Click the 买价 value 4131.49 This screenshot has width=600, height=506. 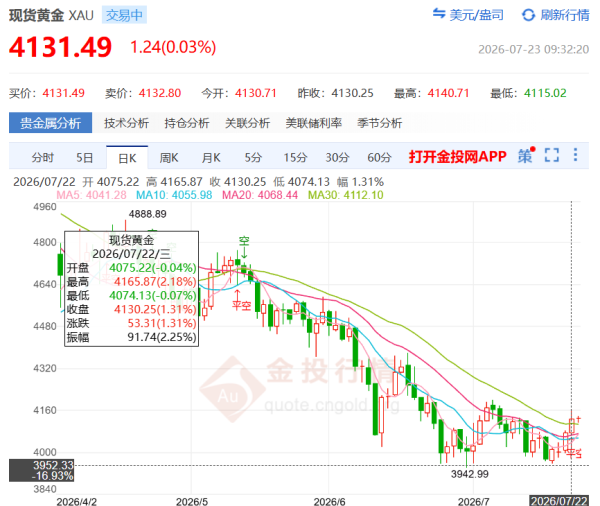(64, 93)
